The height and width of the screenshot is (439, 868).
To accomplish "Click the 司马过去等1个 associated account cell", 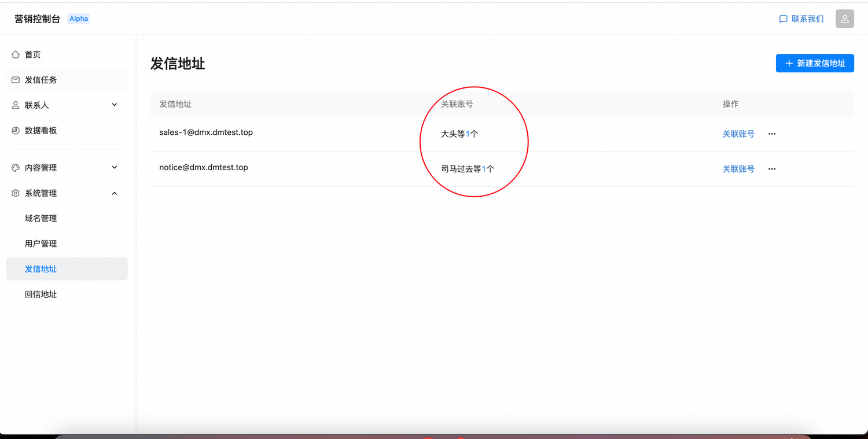I will pos(468,169).
